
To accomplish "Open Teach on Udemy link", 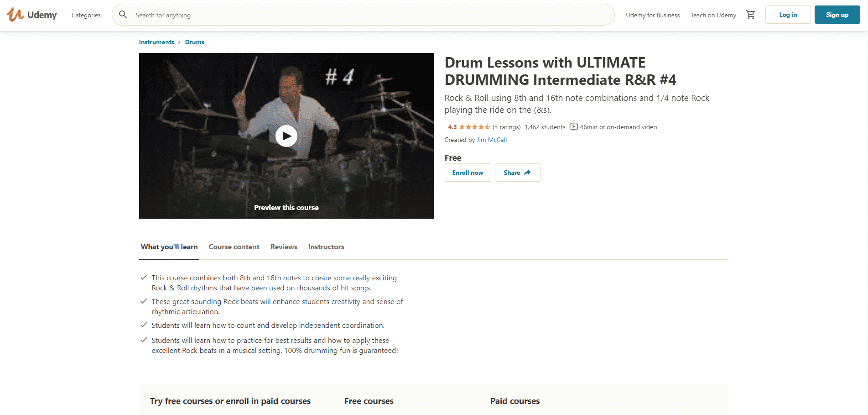I will tap(713, 15).
